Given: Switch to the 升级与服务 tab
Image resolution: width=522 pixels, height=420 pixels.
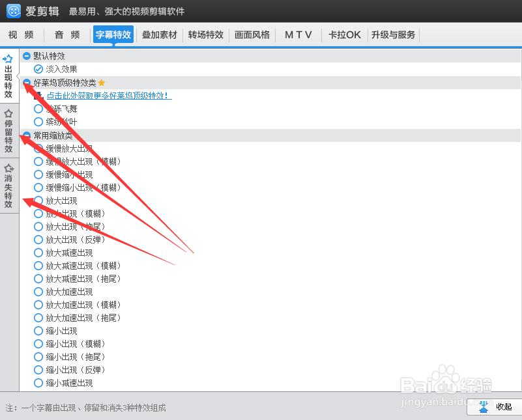Looking at the screenshot, I should (x=394, y=35).
